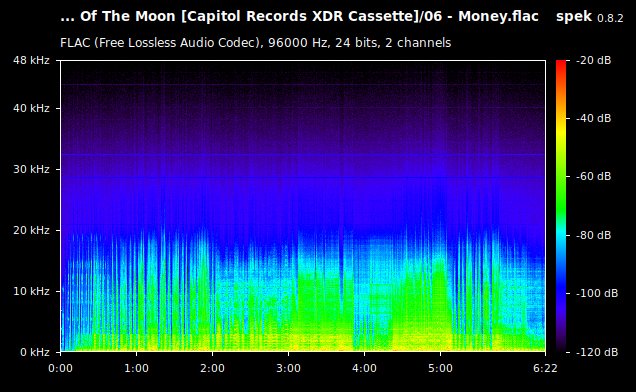This screenshot has width=636, height=392.
Task: Click the '6:22' end time label
Action: pos(545,368)
